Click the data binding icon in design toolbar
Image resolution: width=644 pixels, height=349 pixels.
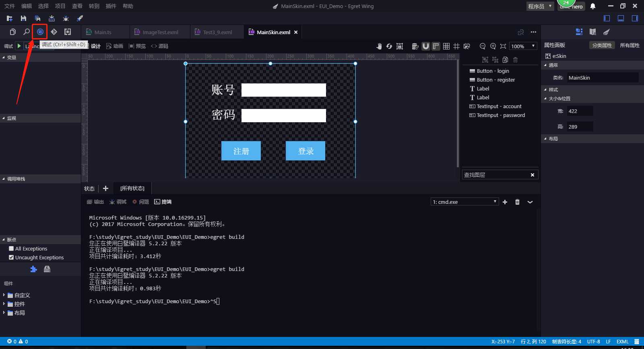click(415, 46)
